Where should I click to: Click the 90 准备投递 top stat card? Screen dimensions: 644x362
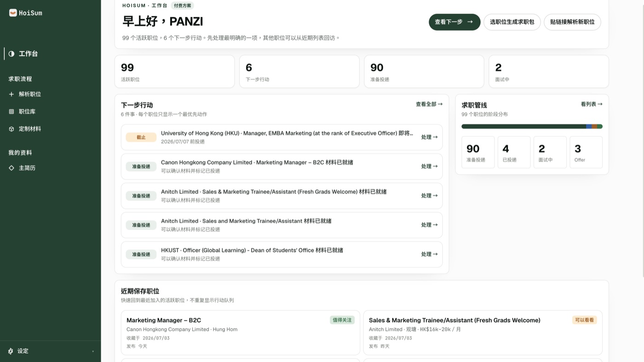424,71
